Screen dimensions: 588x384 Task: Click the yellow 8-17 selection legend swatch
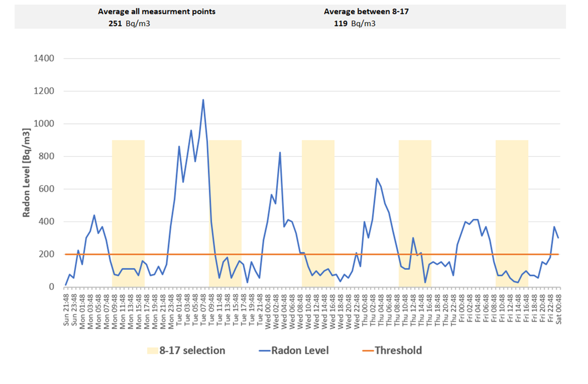(x=152, y=351)
